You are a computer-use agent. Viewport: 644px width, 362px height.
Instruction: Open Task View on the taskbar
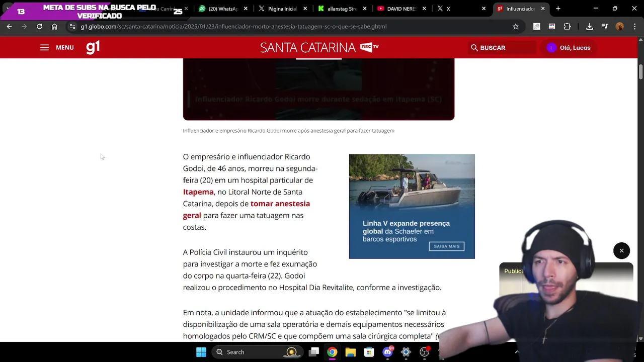(314, 352)
